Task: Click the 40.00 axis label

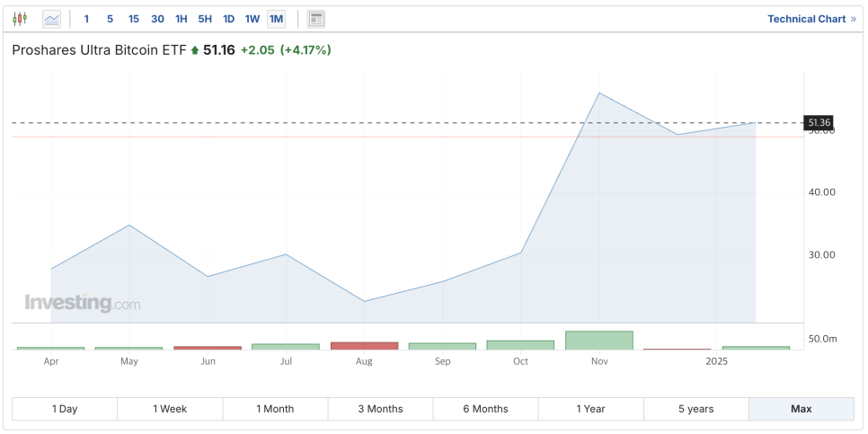Action: click(x=821, y=192)
